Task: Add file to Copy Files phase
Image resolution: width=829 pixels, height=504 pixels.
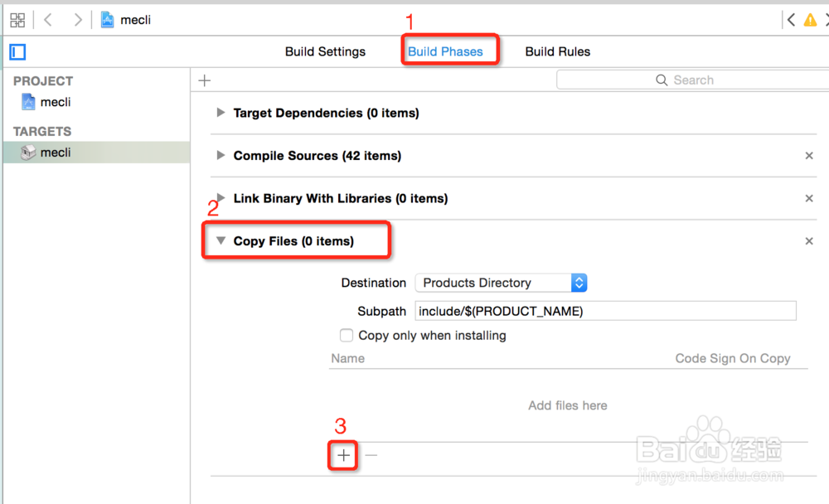Action: click(x=344, y=455)
